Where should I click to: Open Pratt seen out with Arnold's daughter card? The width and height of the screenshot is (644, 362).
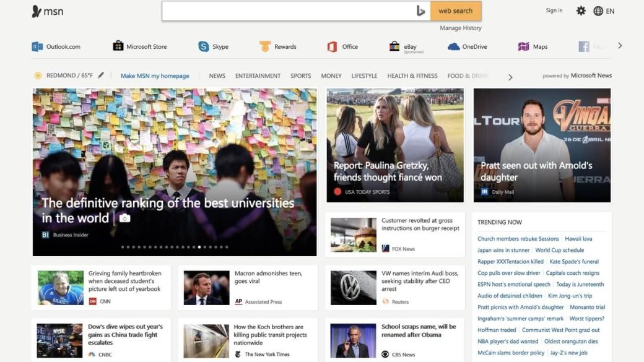542,145
